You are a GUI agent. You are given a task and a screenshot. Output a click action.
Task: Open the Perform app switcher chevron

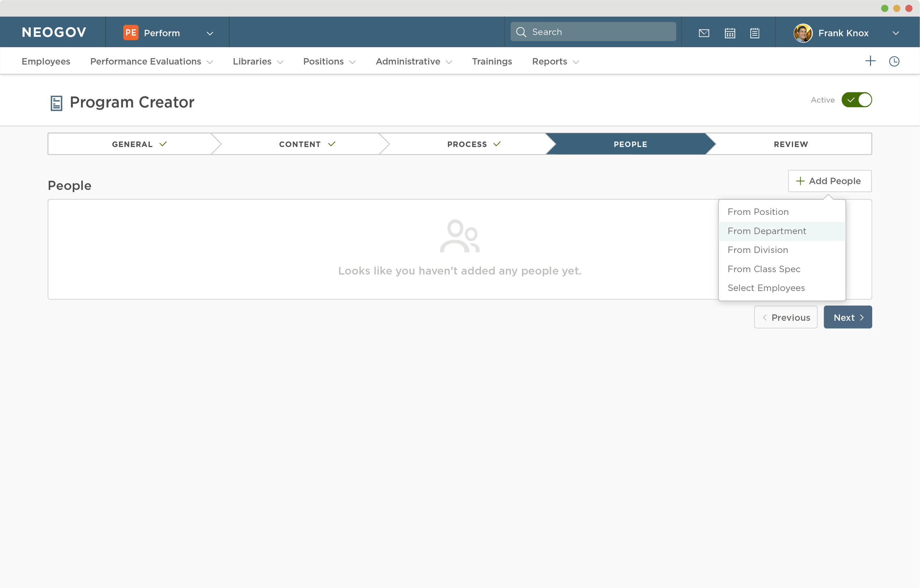(210, 33)
